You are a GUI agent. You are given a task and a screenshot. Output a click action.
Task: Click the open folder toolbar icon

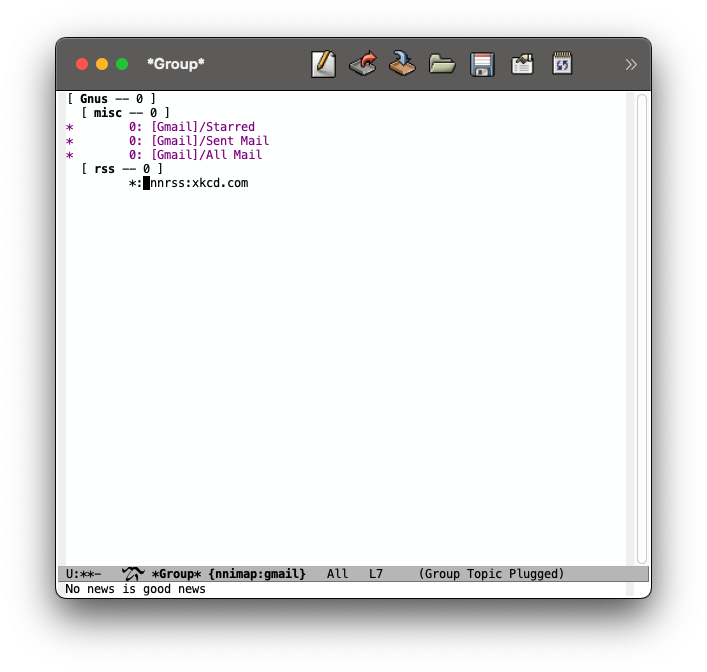(442, 64)
